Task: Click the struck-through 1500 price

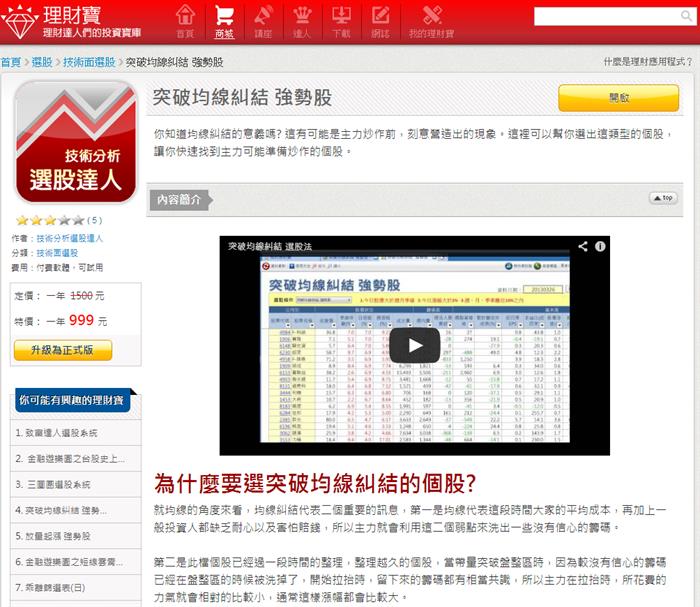Action: click(82, 295)
